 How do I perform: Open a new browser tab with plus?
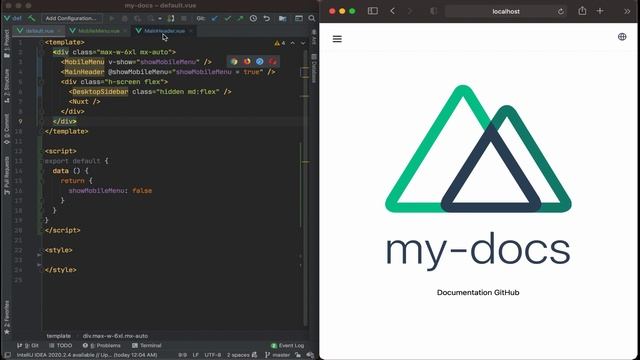tap(600, 11)
